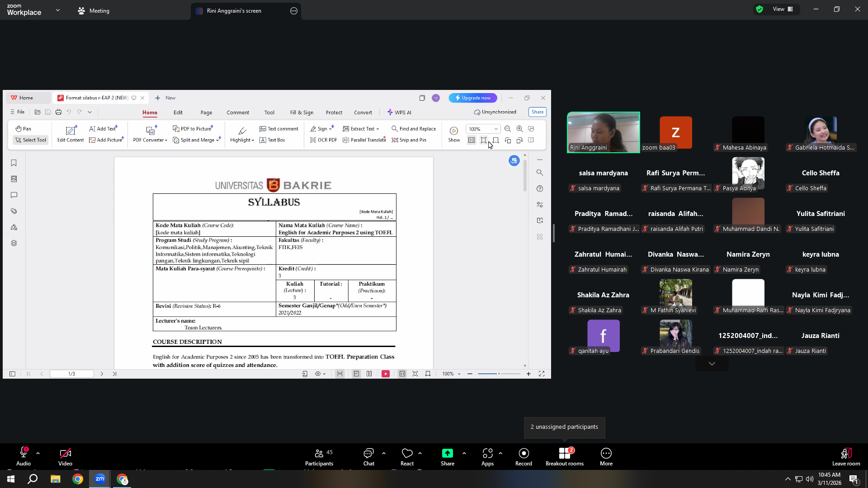
Task: Unmute the microphone with the Audio button
Action: (x=24, y=457)
